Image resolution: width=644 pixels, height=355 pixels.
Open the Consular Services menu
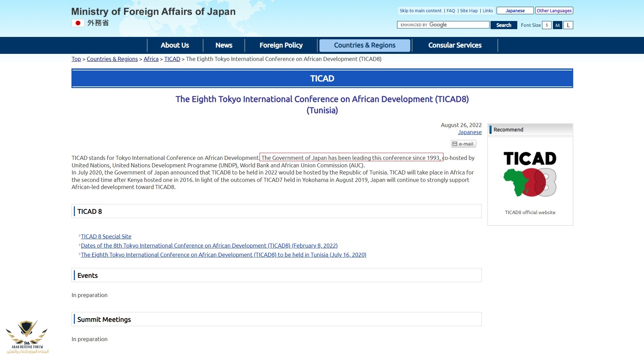pos(455,45)
